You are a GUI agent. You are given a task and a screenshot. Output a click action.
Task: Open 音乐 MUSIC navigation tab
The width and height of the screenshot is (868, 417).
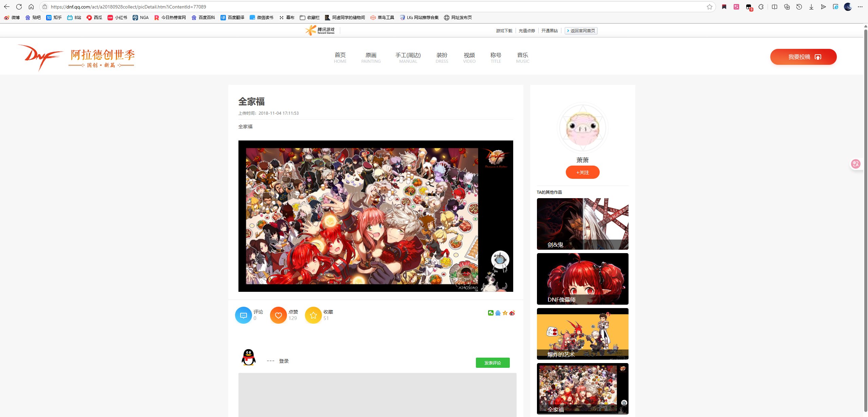pos(523,58)
